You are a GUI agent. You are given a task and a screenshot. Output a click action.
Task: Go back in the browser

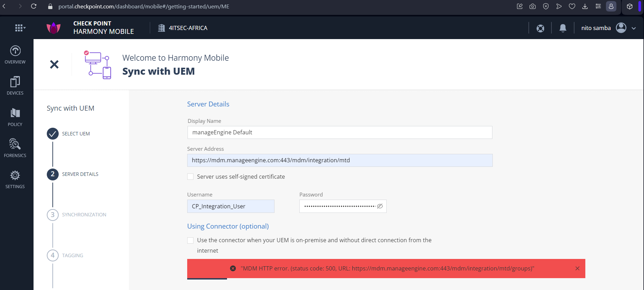(4, 6)
